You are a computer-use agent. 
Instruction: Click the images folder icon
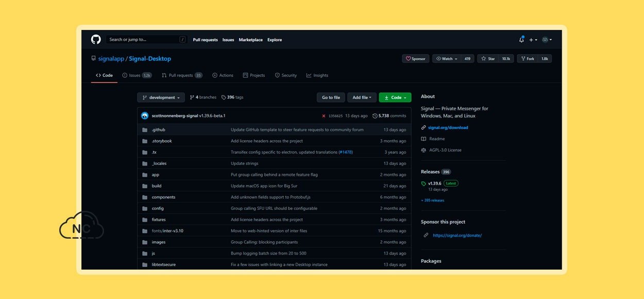[145, 242]
